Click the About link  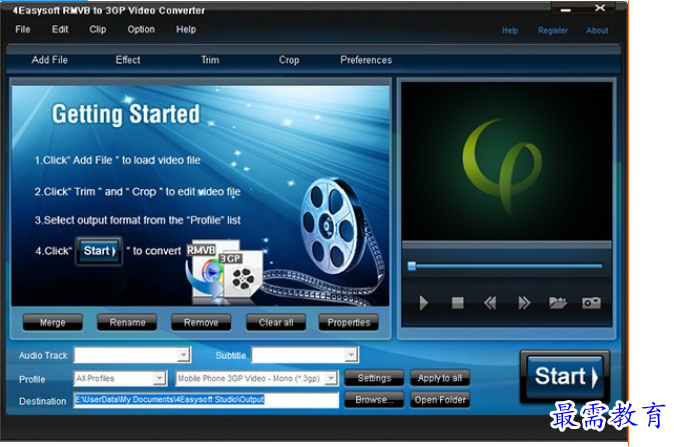click(x=597, y=31)
